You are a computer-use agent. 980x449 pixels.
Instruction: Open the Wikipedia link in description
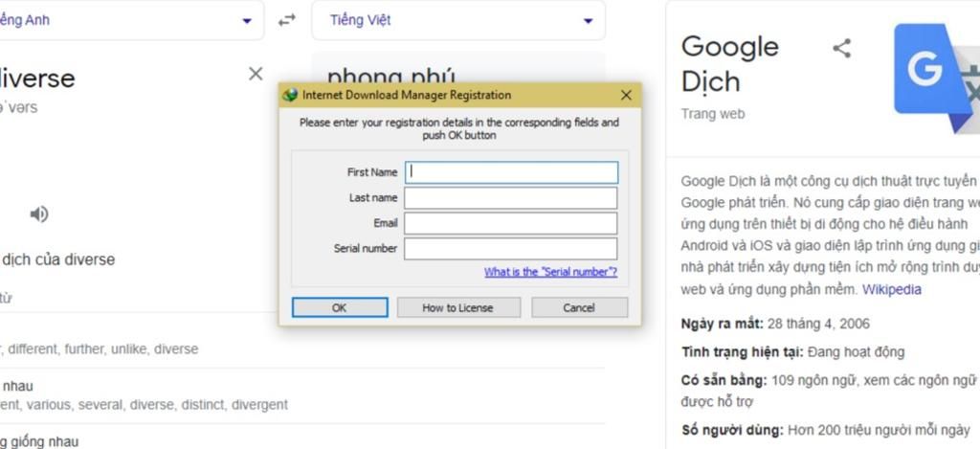point(892,289)
